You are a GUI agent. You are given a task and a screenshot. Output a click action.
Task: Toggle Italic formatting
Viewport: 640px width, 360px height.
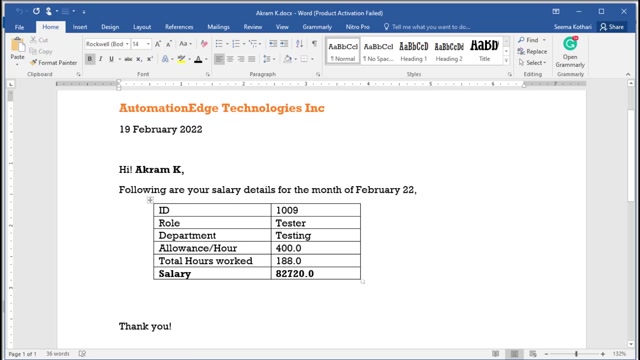click(x=100, y=59)
